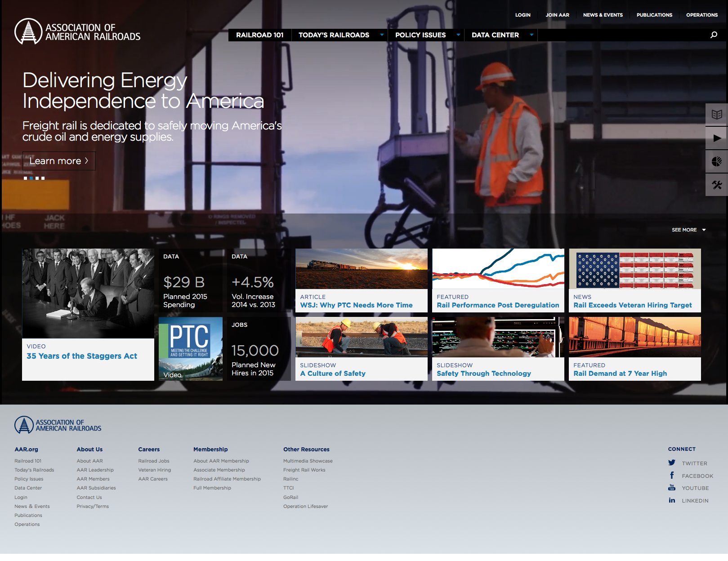Open Data Center menu item
This screenshot has width=728, height=561.
click(x=495, y=35)
